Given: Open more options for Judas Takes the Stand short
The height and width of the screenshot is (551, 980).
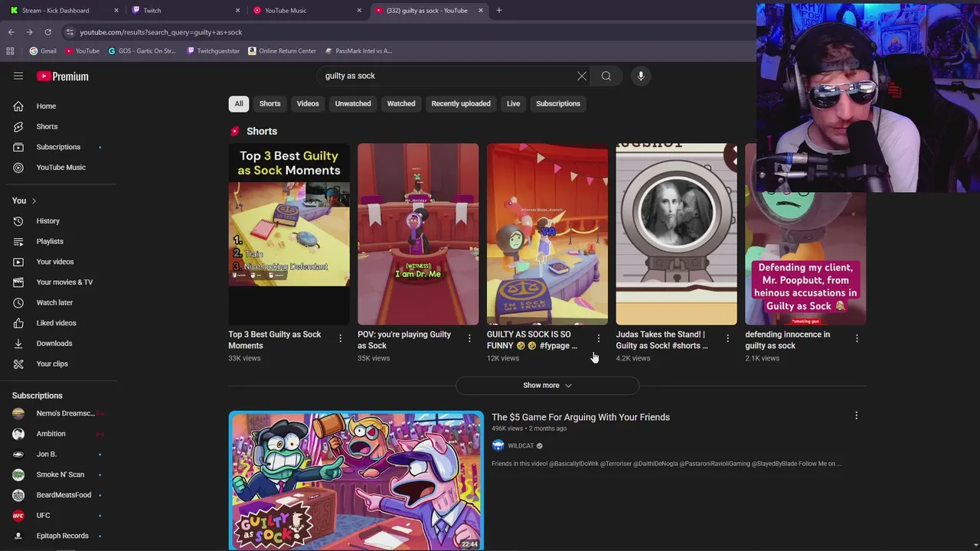Looking at the screenshot, I should pyautogui.click(x=727, y=338).
